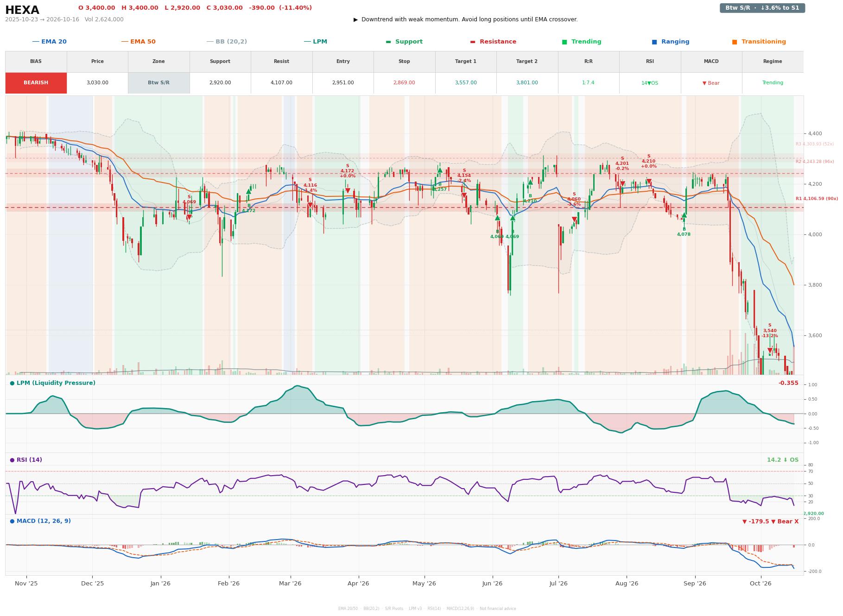
Task: Click the R:R value 1:7.4
Action: 588,83
